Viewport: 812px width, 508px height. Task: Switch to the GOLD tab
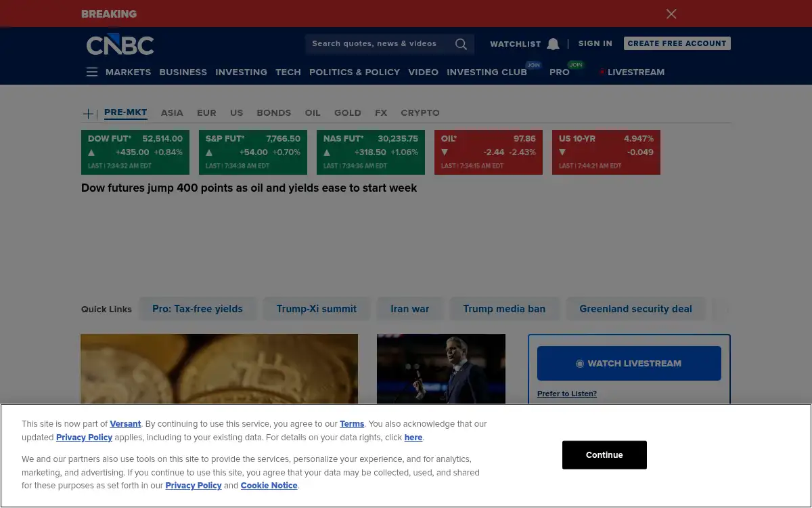point(348,113)
